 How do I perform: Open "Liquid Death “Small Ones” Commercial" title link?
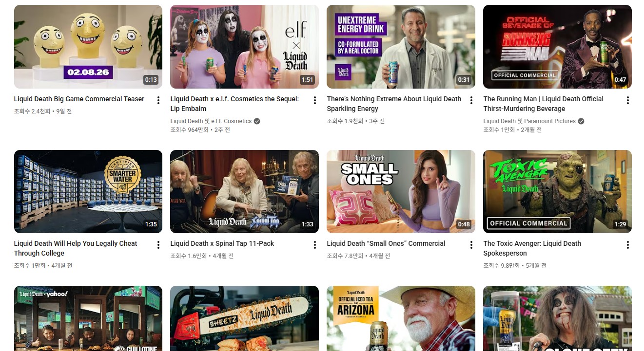386,243
